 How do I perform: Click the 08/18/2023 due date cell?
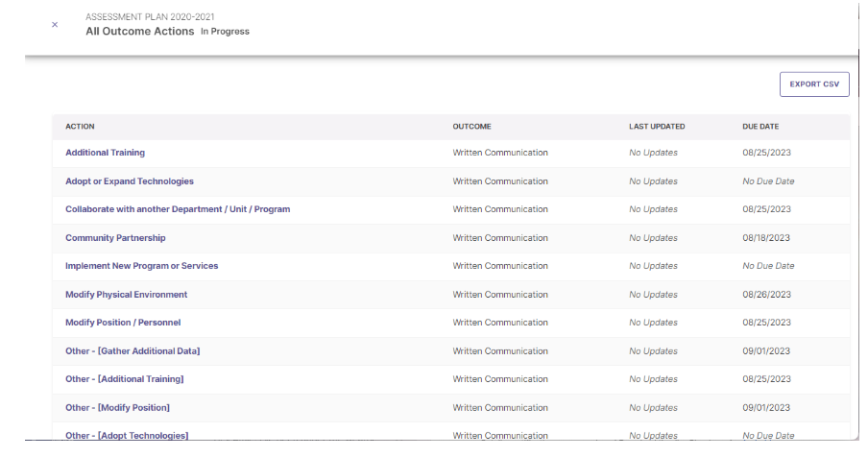point(766,238)
